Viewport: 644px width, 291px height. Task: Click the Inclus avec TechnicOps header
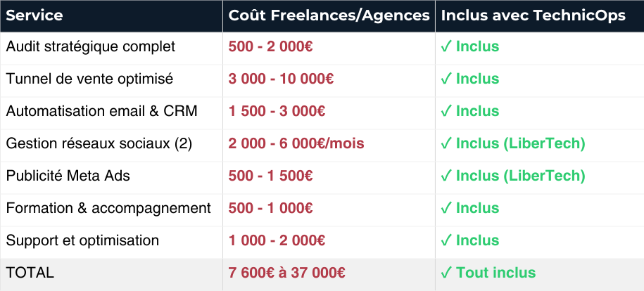pyautogui.click(x=533, y=15)
